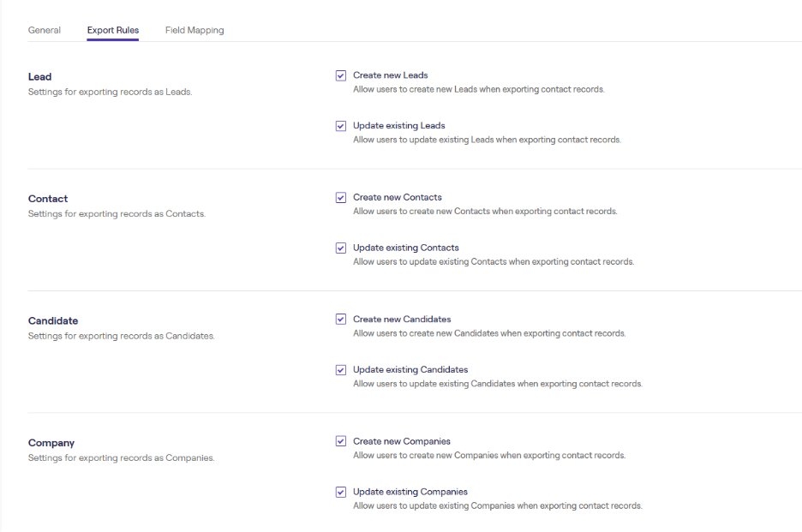Image resolution: width=802 pixels, height=532 pixels.
Task: Deselect the Update existing Candidates checkbox
Action: (341, 370)
